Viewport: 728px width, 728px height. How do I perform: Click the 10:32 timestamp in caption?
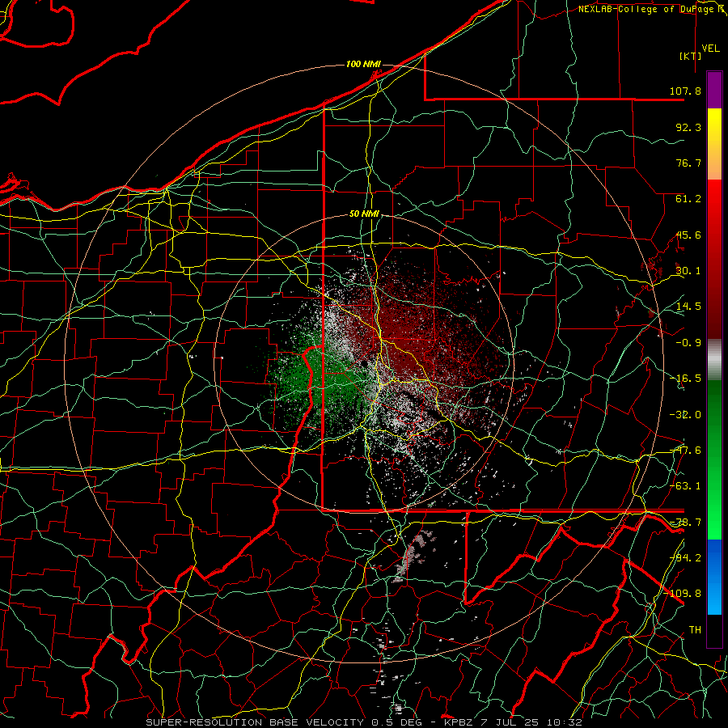click(564, 722)
